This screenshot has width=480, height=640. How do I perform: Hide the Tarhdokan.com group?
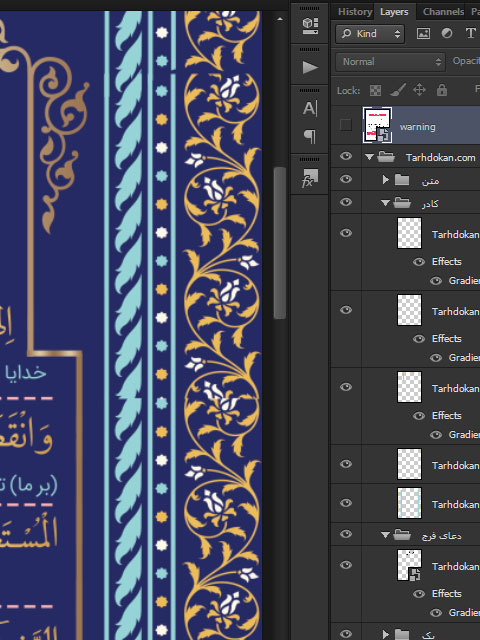[346, 156]
